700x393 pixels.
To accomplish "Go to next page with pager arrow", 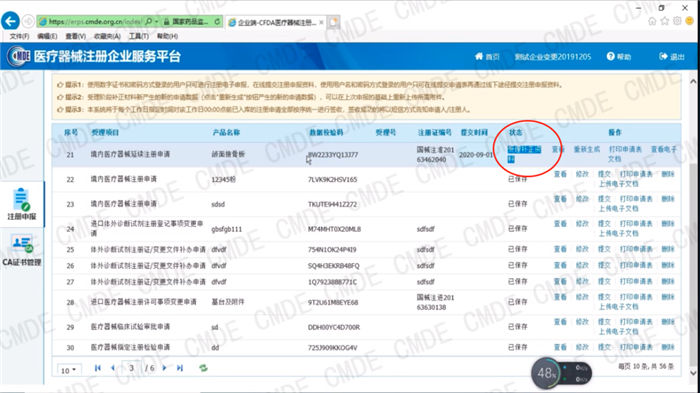I will [164, 368].
